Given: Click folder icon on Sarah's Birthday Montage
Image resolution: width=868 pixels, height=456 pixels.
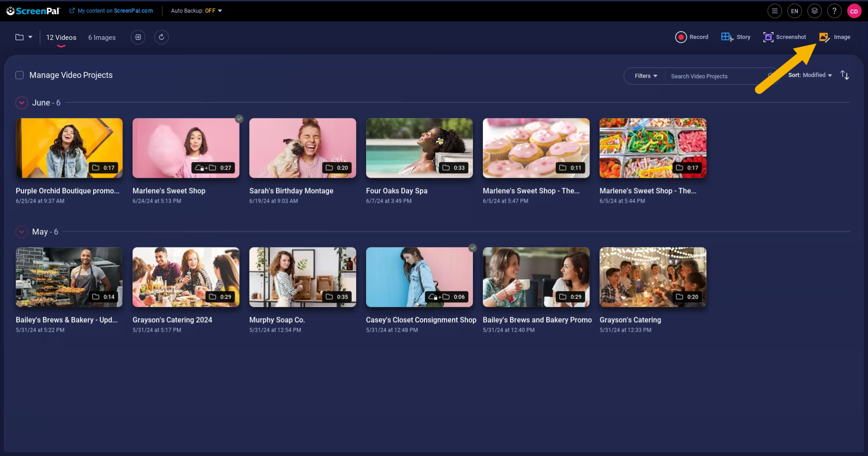Looking at the screenshot, I should [x=329, y=168].
